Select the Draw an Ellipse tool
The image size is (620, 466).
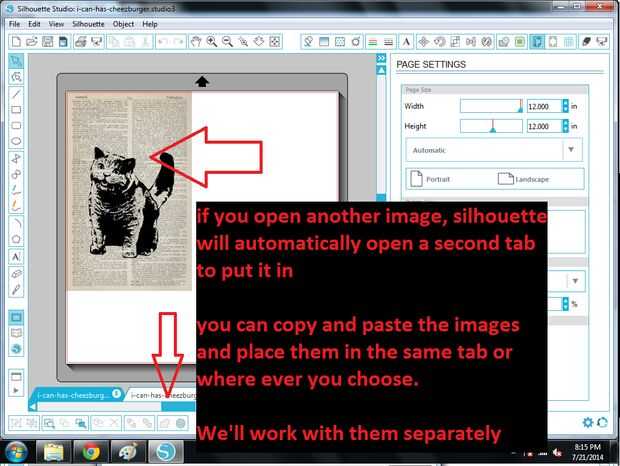point(16,141)
